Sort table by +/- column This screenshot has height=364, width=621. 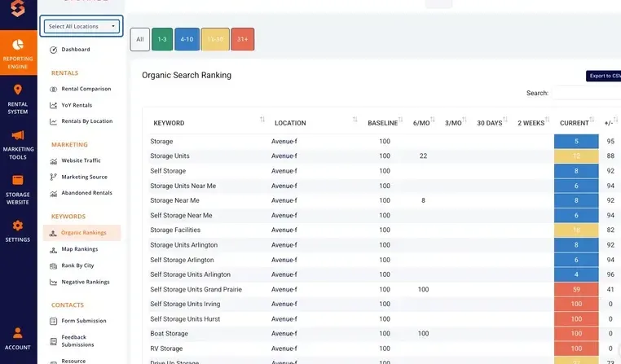[615, 120]
